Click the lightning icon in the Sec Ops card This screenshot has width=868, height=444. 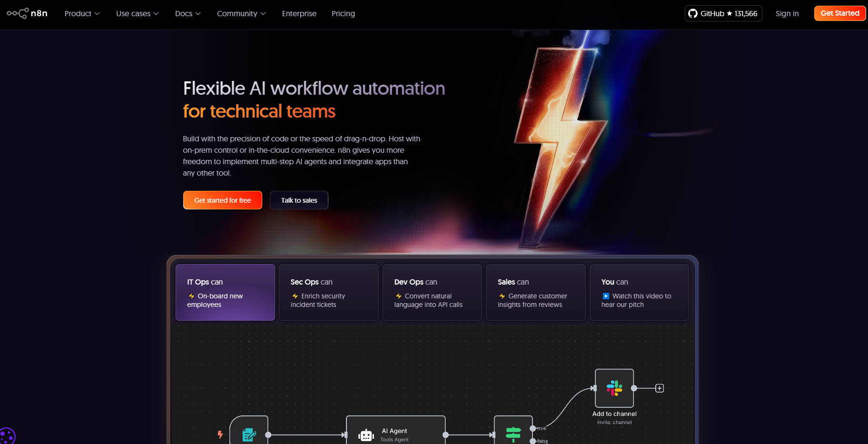point(295,296)
